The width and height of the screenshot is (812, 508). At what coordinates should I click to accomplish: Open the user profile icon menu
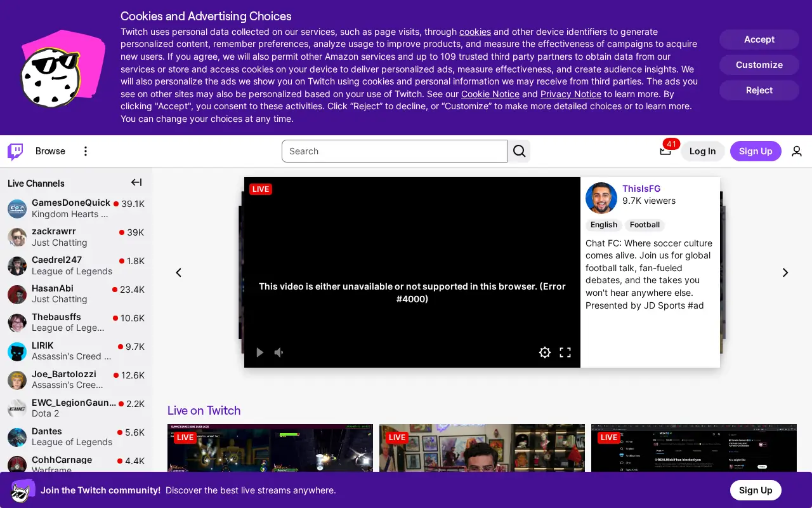coord(797,151)
